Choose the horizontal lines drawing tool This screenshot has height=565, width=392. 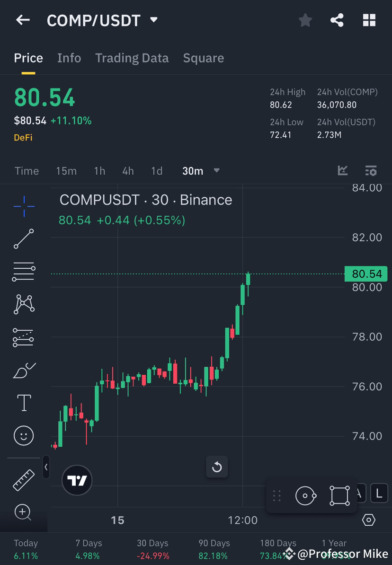pos(24,271)
